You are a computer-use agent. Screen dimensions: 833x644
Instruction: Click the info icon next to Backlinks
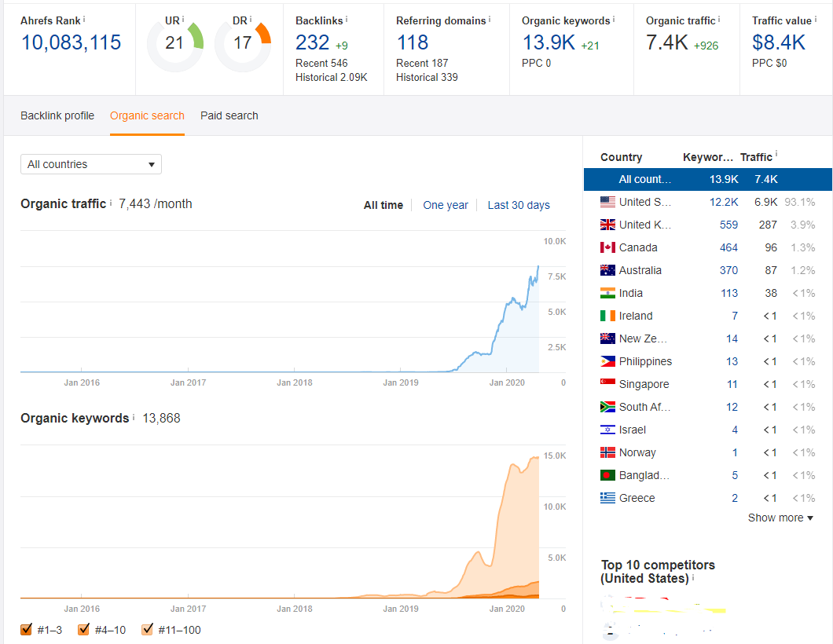click(347, 19)
